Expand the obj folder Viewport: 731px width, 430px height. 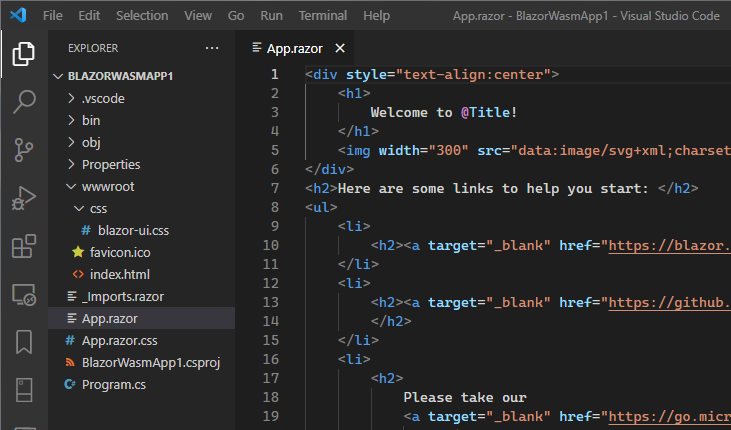pos(71,142)
